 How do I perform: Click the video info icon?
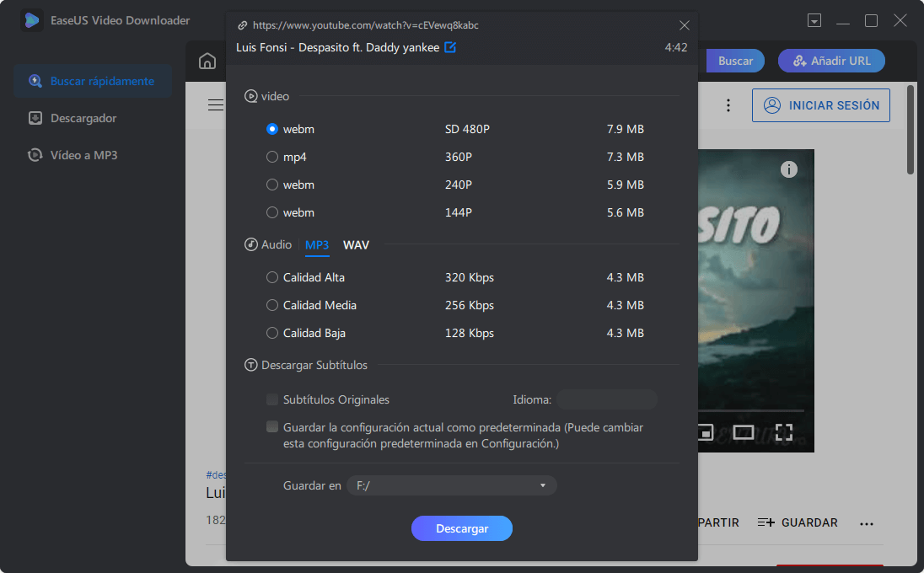click(x=788, y=169)
